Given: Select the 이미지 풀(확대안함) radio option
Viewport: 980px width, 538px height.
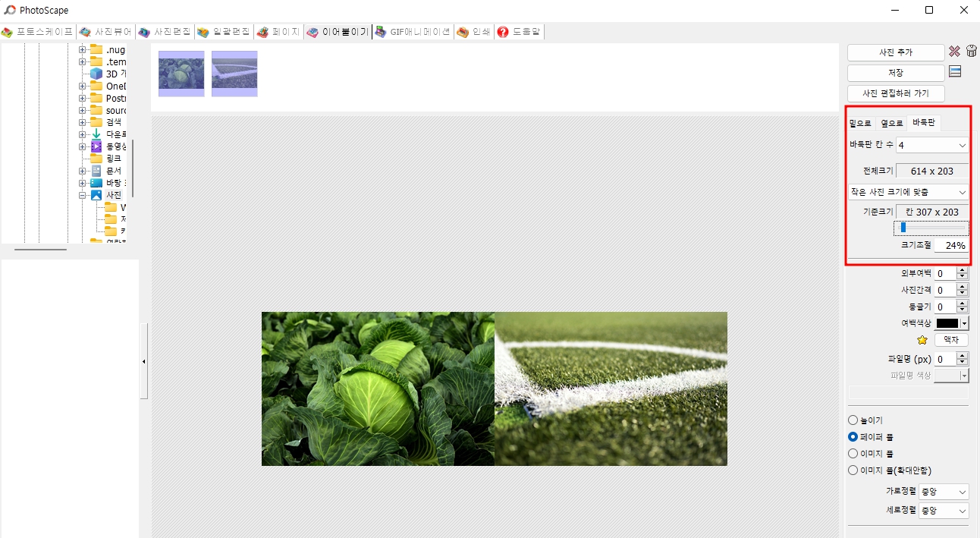Looking at the screenshot, I should tap(890, 470).
